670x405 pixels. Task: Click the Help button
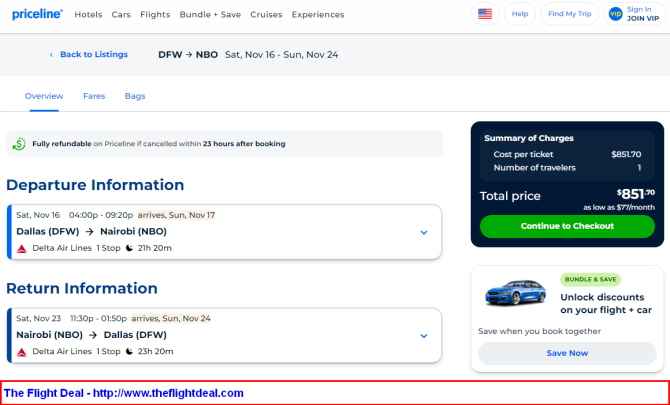(520, 14)
